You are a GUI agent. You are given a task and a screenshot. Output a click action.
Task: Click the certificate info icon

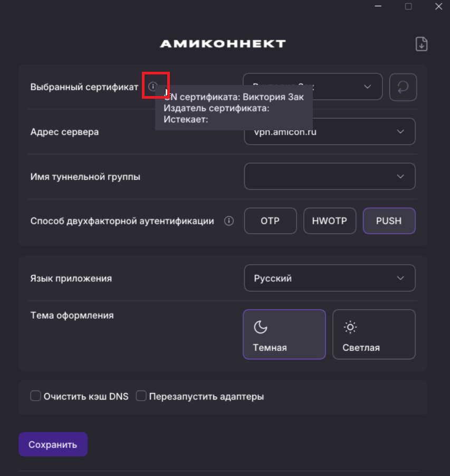click(x=153, y=87)
